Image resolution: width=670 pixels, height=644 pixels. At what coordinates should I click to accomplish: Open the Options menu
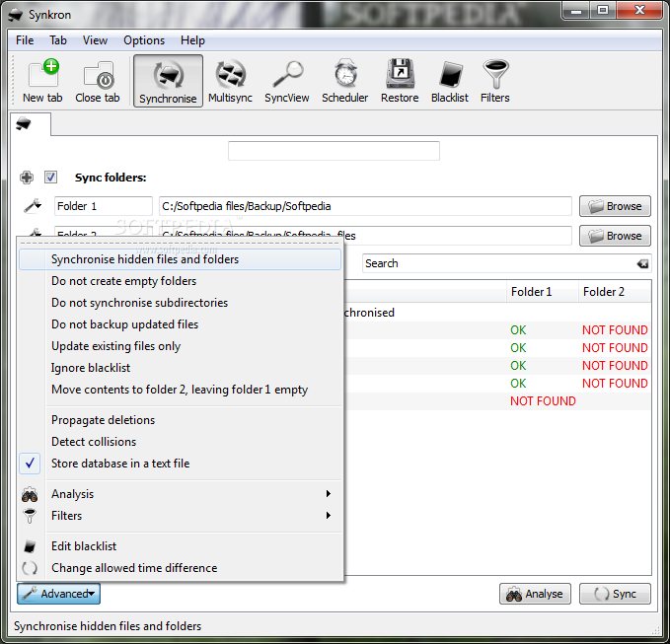(x=144, y=40)
